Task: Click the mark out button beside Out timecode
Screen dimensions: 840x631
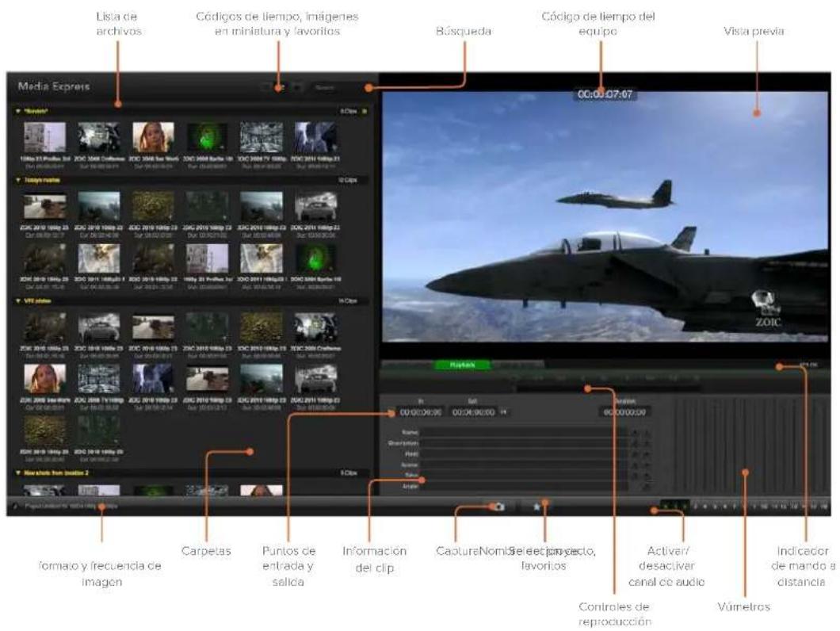Action: pyautogui.click(x=503, y=412)
